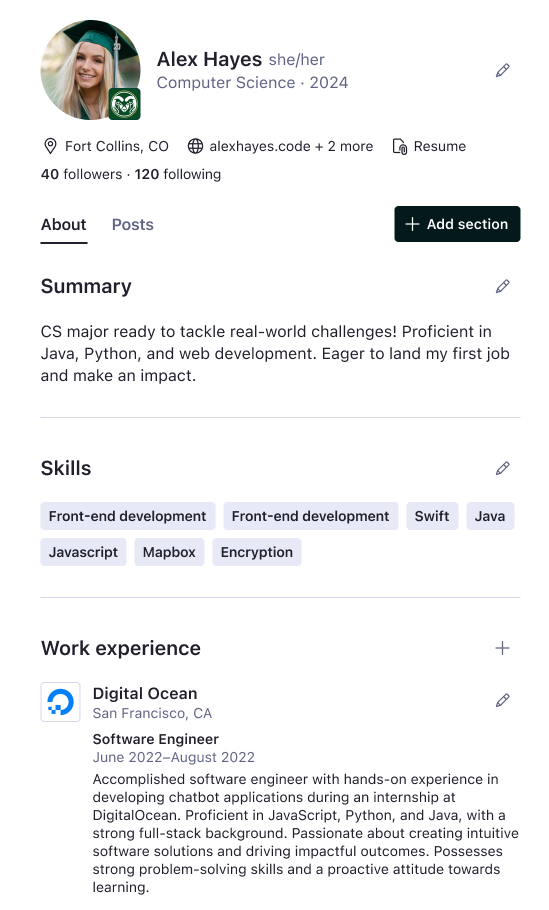This screenshot has width=549, height=910.
Task: Switch to the Posts tab
Action: [133, 225]
